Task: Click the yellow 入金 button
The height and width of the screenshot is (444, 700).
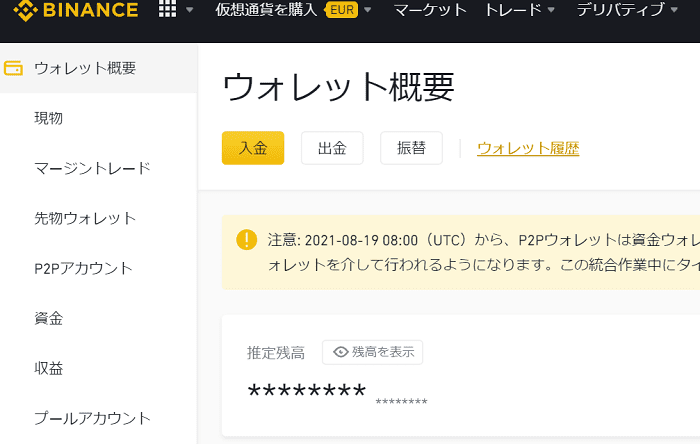Action: (253, 148)
